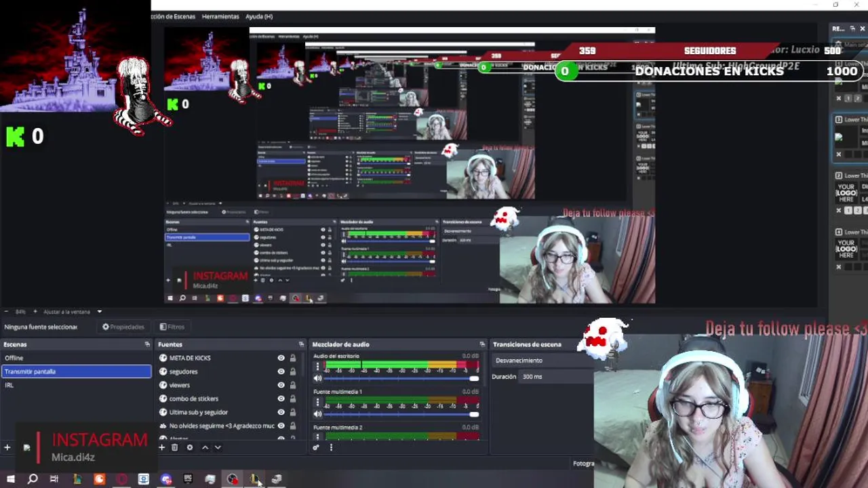The width and height of the screenshot is (868, 488).
Task: Click X under the third Lower Third entry
Action: (x=839, y=210)
